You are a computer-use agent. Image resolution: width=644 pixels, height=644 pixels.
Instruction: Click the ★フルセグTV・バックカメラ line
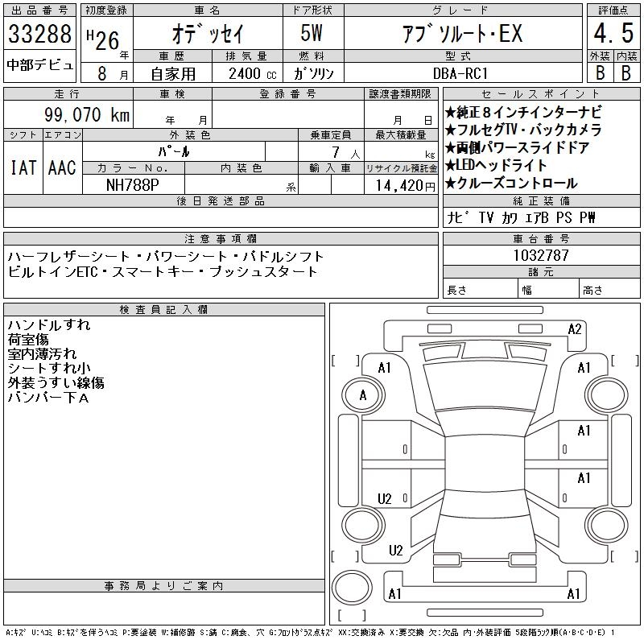click(522, 130)
